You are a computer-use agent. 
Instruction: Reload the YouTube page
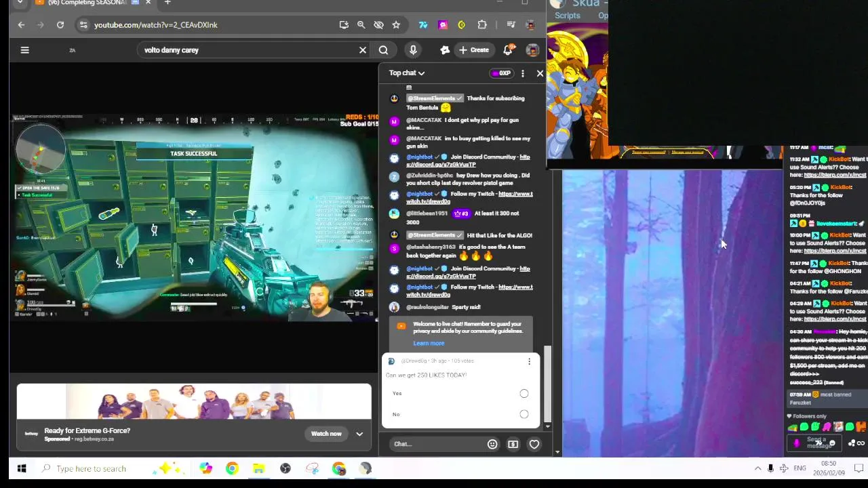pyautogui.click(x=60, y=25)
